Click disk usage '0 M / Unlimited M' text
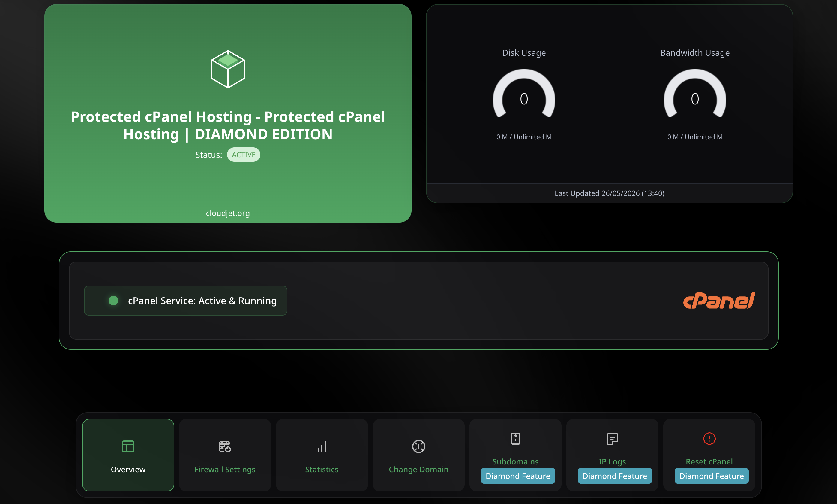This screenshot has width=837, height=504. [524, 137]
